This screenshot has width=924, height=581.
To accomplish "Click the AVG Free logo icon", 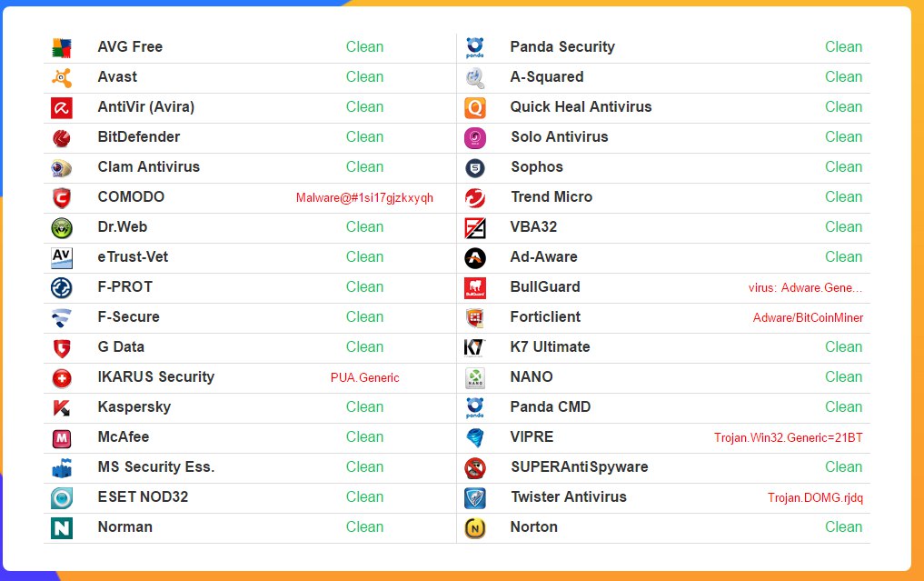I will tap(62, 47).
